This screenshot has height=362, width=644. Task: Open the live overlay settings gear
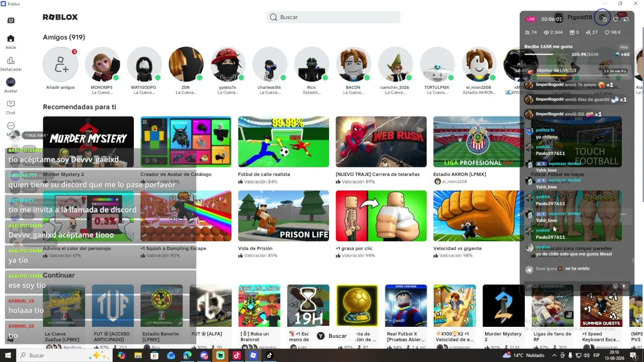point(615,19)
